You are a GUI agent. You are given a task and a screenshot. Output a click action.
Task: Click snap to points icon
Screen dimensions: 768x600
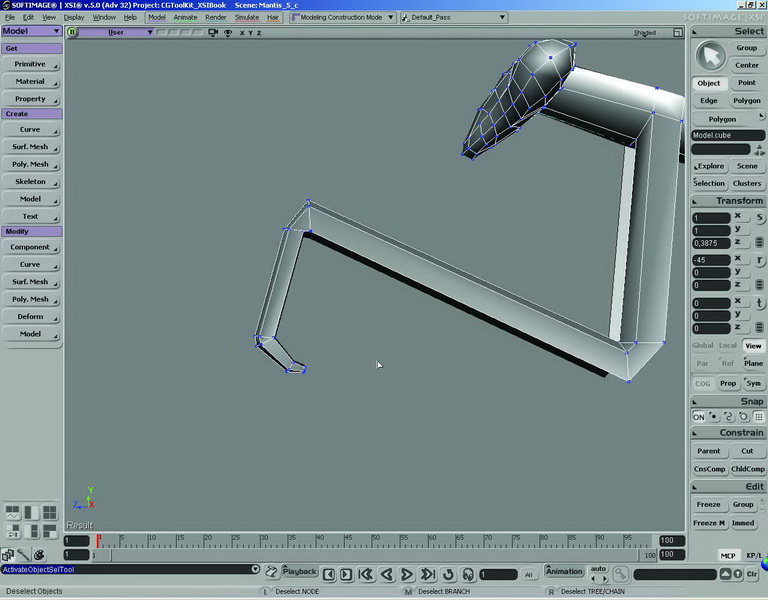point(714,417)
